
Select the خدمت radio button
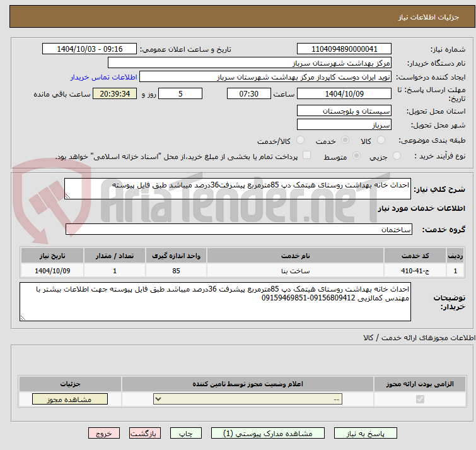click(x=345, y=140)
